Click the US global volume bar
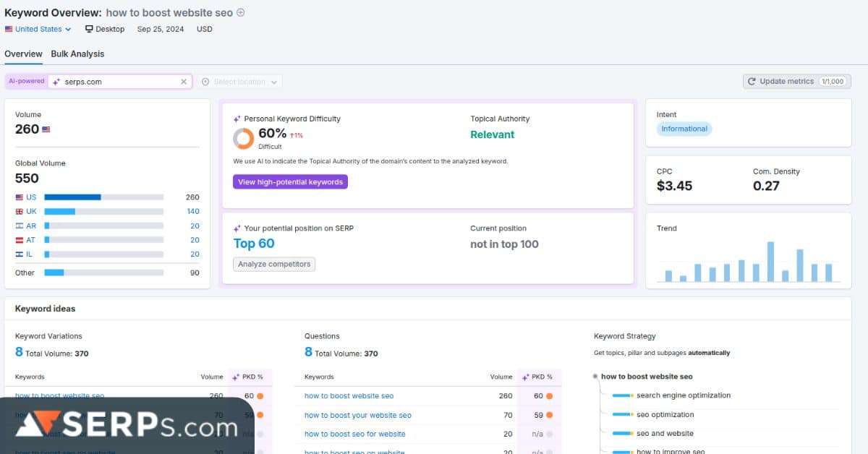Viewport: 868px width, 454px height. tap(103, 197)
